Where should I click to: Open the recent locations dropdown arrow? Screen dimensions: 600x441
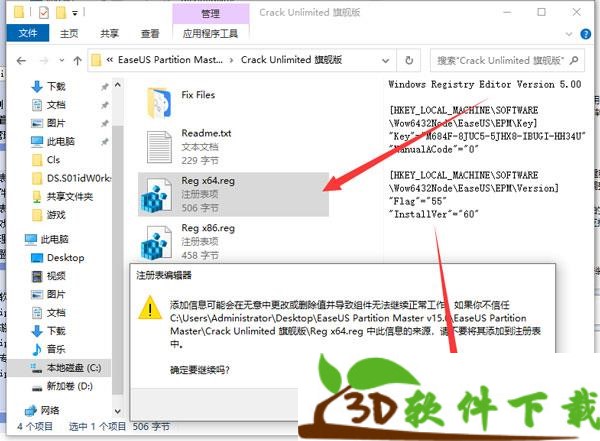tap(62, 60)
